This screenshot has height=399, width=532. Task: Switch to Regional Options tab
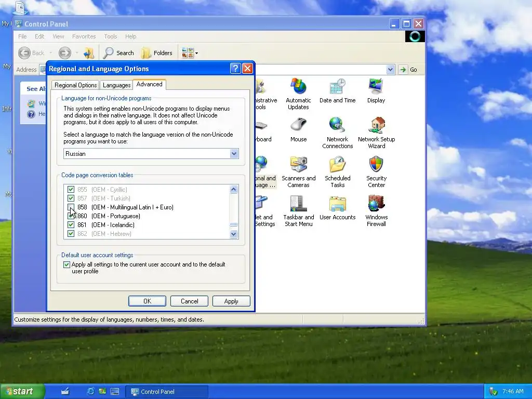click(x=76, y=85)
